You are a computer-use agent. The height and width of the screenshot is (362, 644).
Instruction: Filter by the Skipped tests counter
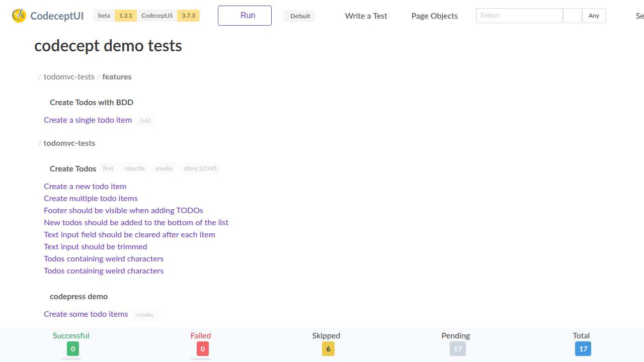pos(328,348)
